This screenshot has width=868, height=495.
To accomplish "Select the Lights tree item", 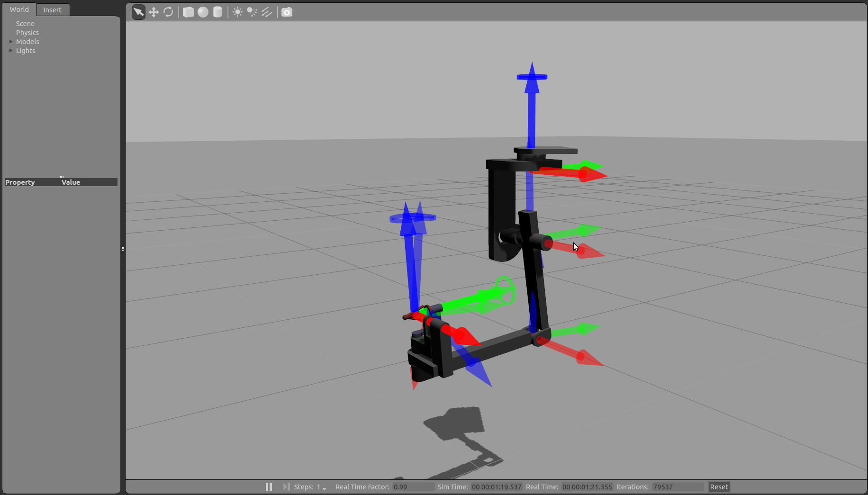I will pyautogui.click(x=26, y=51).
